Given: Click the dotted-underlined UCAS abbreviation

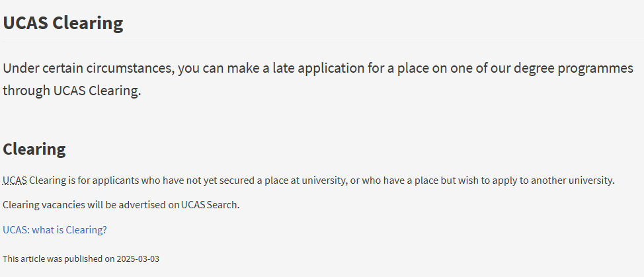Looking at the screenshot, I should pos(15,180).
